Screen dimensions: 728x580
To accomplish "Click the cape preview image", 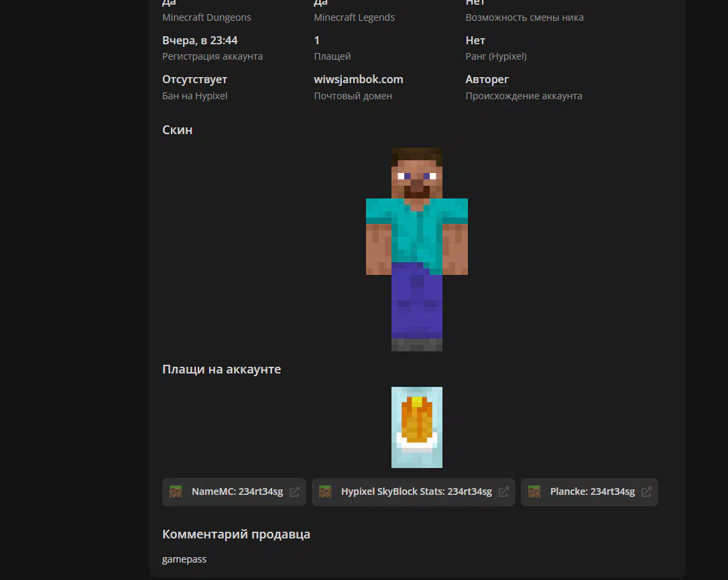I will 416,427.
